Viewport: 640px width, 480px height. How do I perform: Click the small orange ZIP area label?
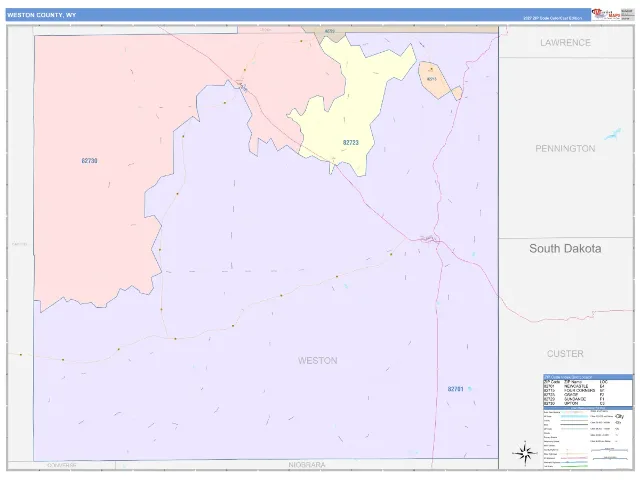tap(431, 79)
